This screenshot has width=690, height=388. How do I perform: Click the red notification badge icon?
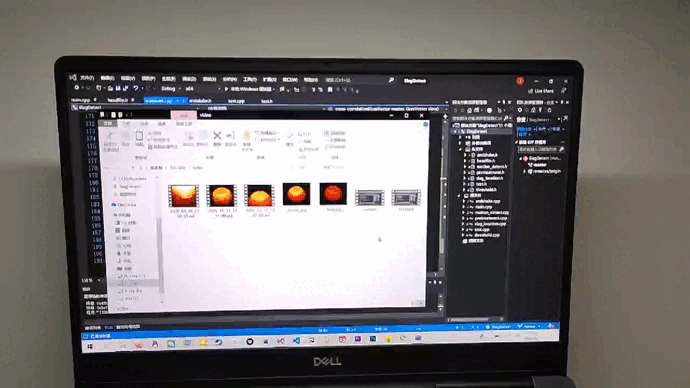(520, 81)
